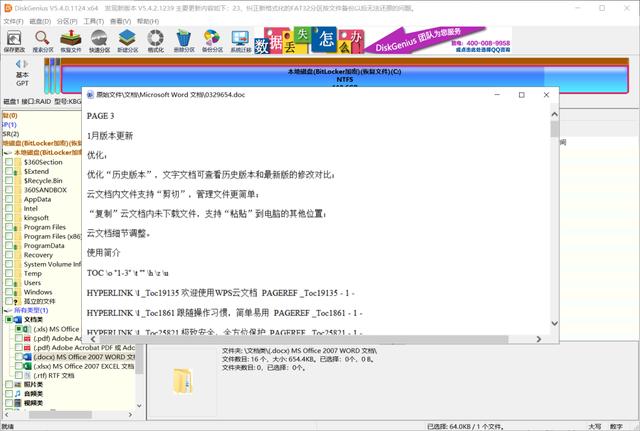Launch the Recover Files tool
This screenshot has height=431, width=640.
71,41
